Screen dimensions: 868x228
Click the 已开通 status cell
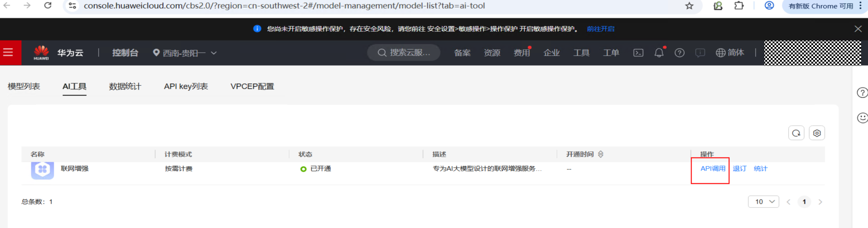point(316,169)
